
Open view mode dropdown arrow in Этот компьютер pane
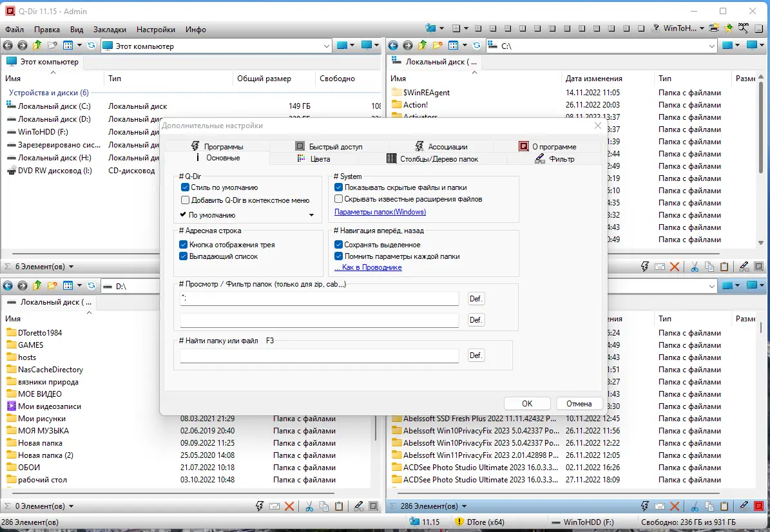[x=79, y=46]
